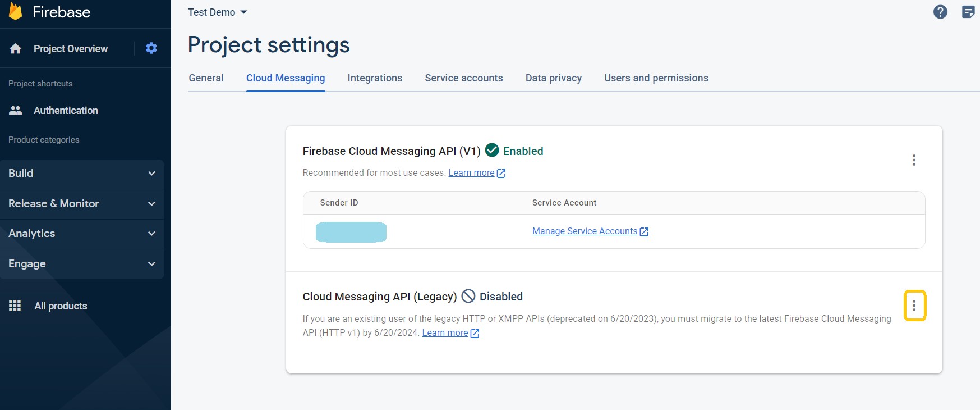
Task: Open Cloud Messaging API (Legacy) three-dot menu
Action: [914, 306]
